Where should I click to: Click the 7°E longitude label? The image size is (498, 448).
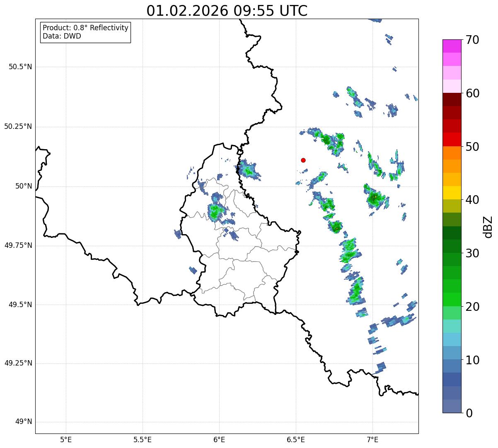pyautogui.click(x=372, y=440)
